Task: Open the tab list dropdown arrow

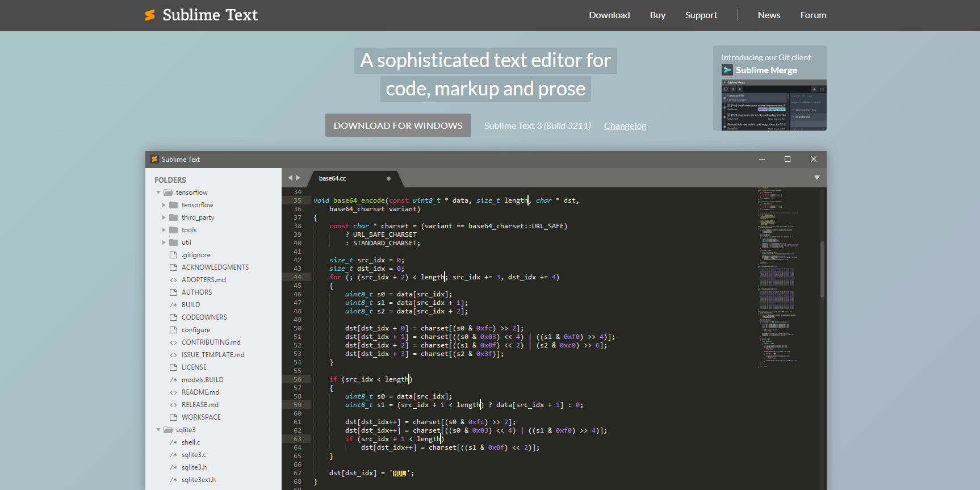Action: [817, 178]
